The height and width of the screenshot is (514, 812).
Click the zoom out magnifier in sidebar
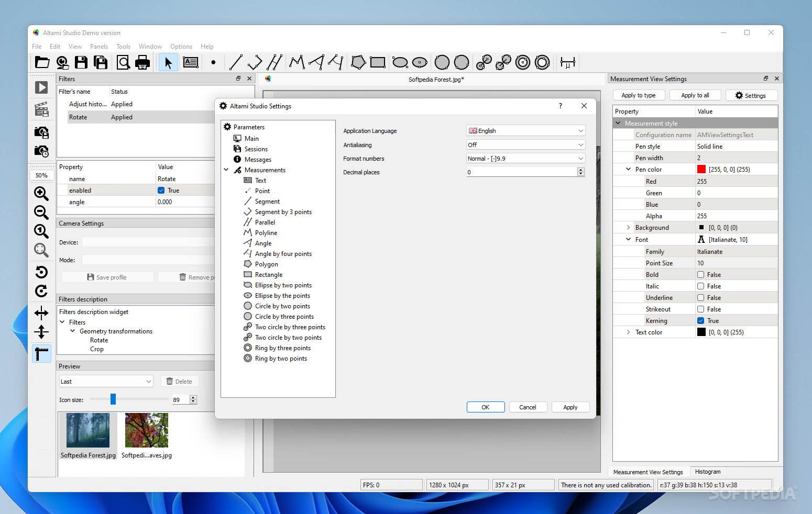[x=41, y=212]
